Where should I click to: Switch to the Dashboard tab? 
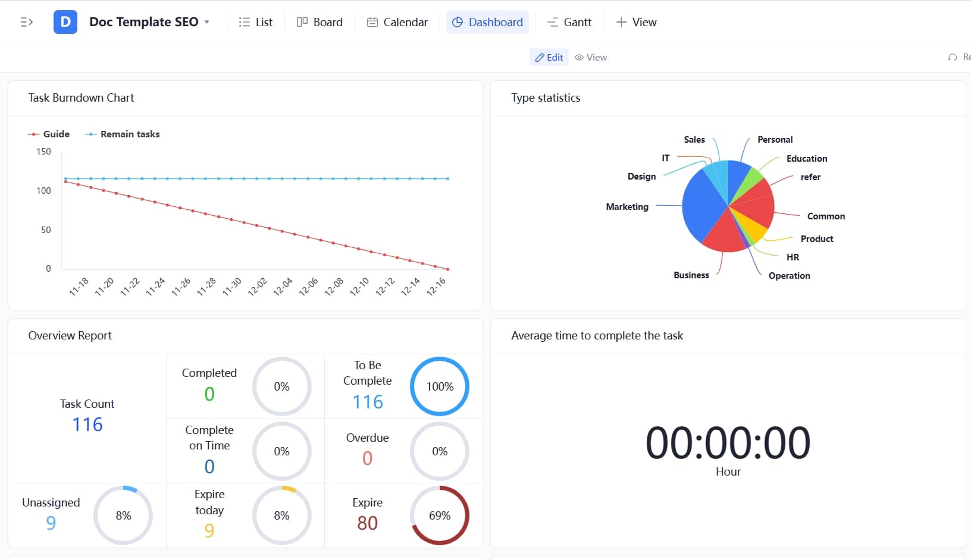click(495, 22)
